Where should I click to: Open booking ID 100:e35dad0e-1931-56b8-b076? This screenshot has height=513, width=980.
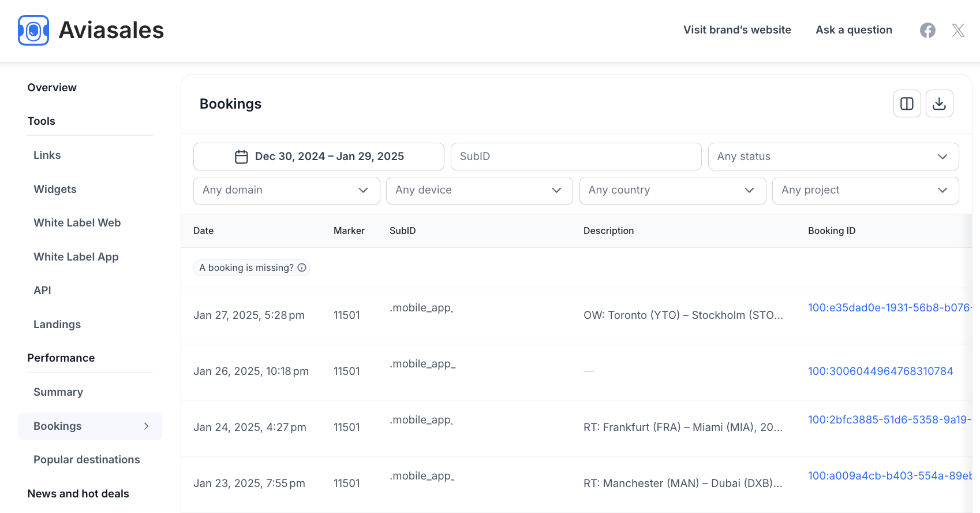(889, 307)
